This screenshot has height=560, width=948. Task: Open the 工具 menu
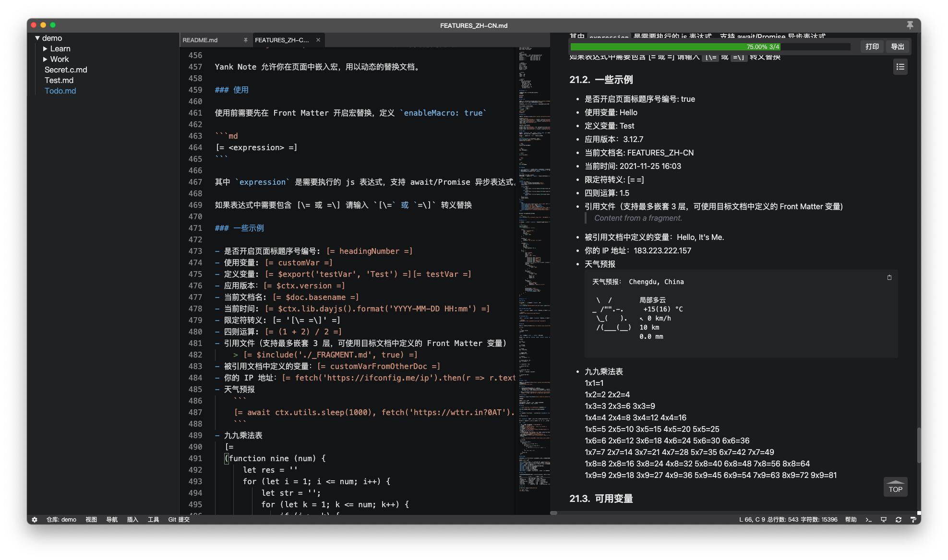[x=153, y=519]
